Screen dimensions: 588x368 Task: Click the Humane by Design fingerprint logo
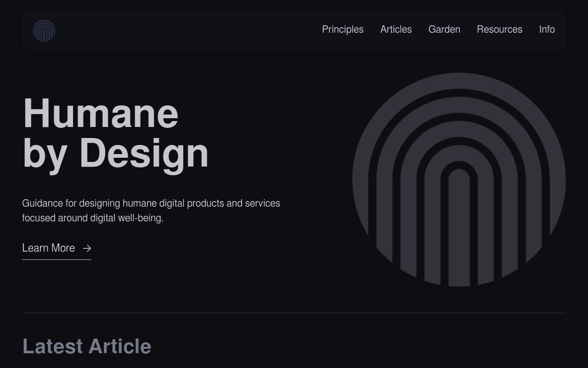45,31
